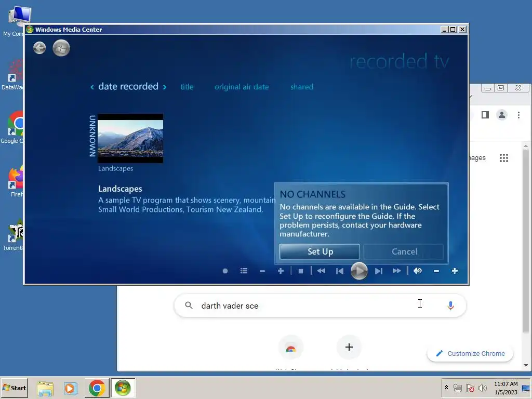
Task: Open My Computer desktop icon
Action: click(14, 21)
